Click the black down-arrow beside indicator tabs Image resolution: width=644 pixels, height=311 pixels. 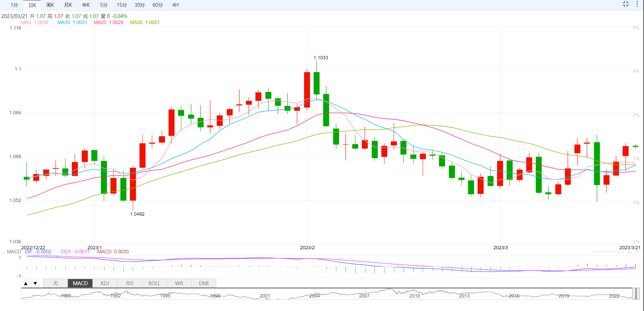35,283
